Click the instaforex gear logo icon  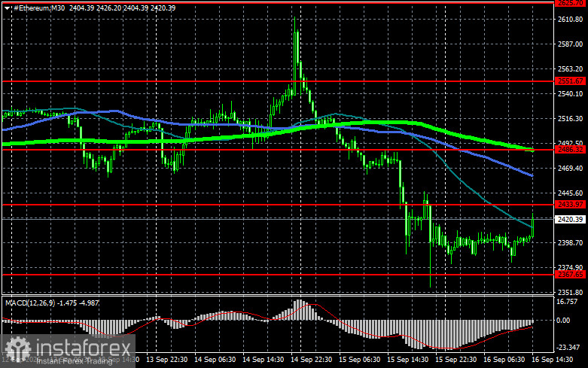pyautogui.click(x=18, y=348)
